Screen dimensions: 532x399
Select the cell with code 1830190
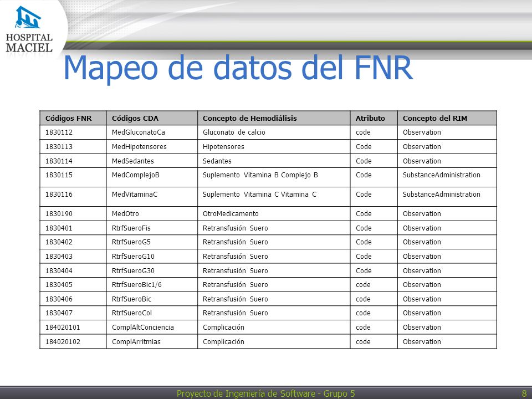coord(73,214)
